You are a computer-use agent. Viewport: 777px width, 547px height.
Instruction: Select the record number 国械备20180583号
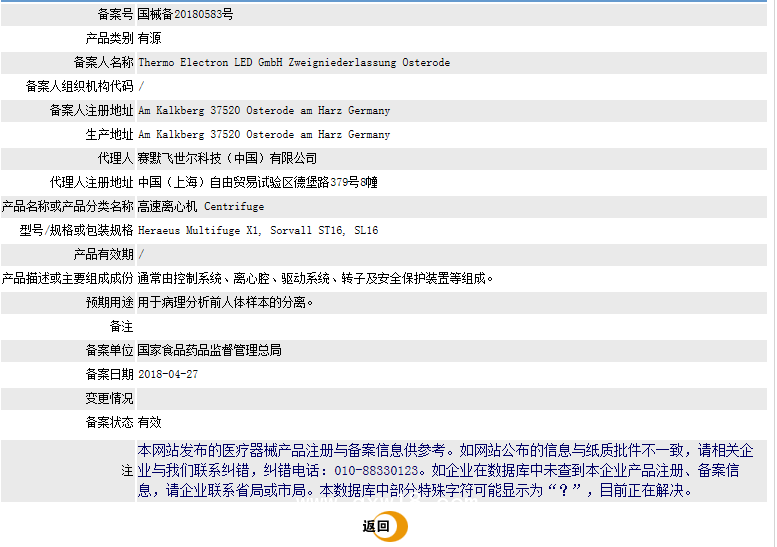coord(186,14)
